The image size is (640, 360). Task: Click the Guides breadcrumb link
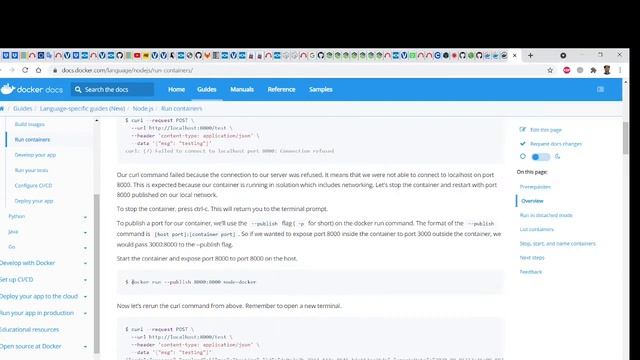pos(22,109)
